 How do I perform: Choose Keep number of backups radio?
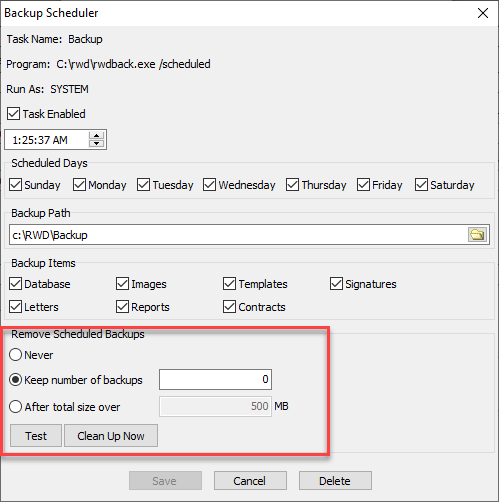15,380
